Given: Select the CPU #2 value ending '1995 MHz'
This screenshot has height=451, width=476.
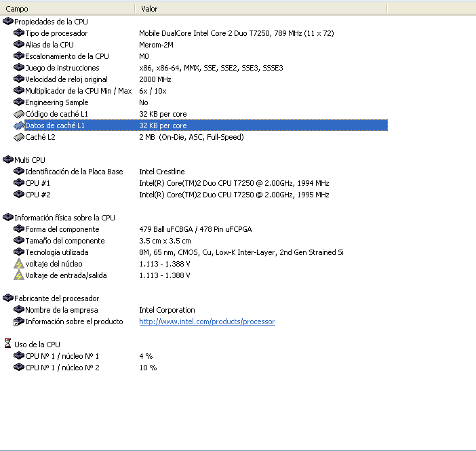Looking at the screenshot, I should point(234,195).
